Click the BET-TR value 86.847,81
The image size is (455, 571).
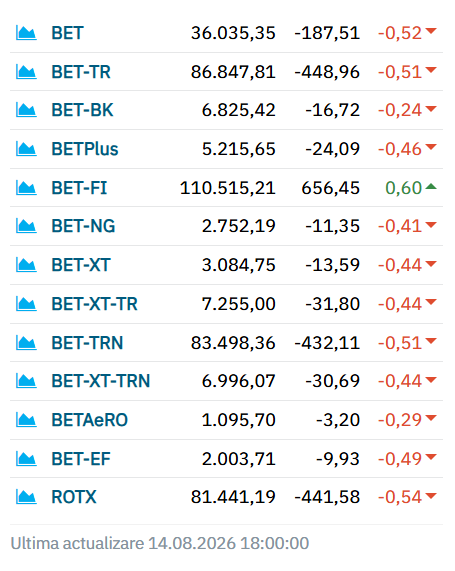233,72
